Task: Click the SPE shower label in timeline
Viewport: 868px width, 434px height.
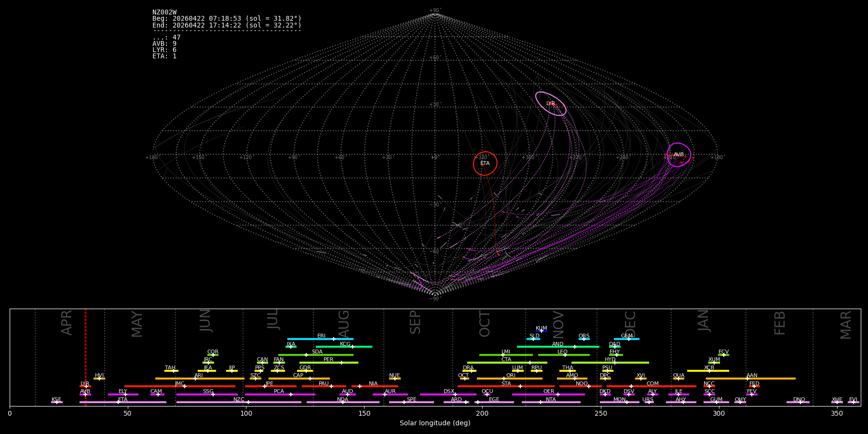Action: click(x=412, y=400)
